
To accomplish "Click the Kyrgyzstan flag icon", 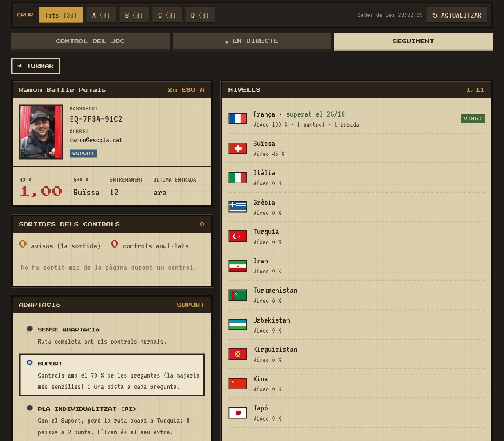I will pyautogui.click(x=238, y=354).
